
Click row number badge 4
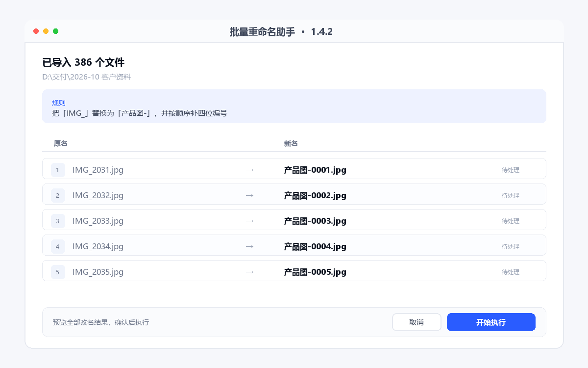coord(58,247)
